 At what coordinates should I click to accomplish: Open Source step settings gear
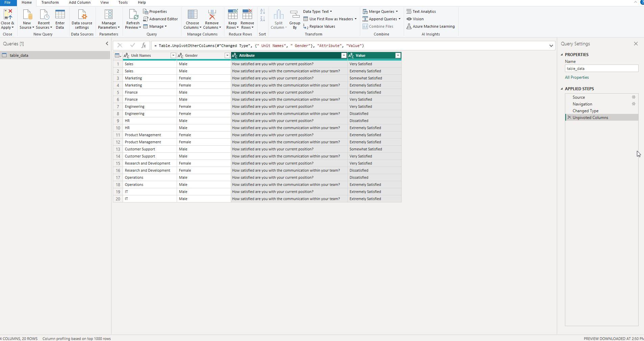tap(634, 97)
